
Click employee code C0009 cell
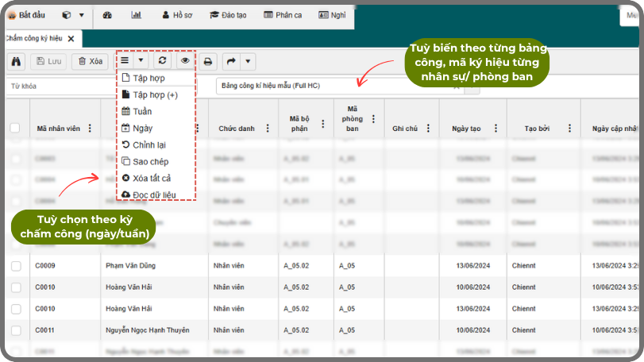tap(45, 266)
